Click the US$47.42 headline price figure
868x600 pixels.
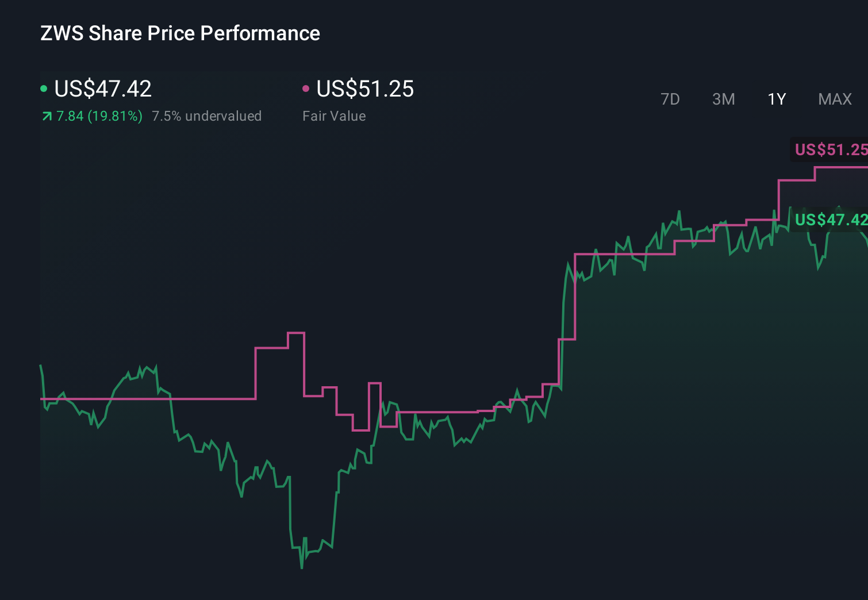[102, 89]
